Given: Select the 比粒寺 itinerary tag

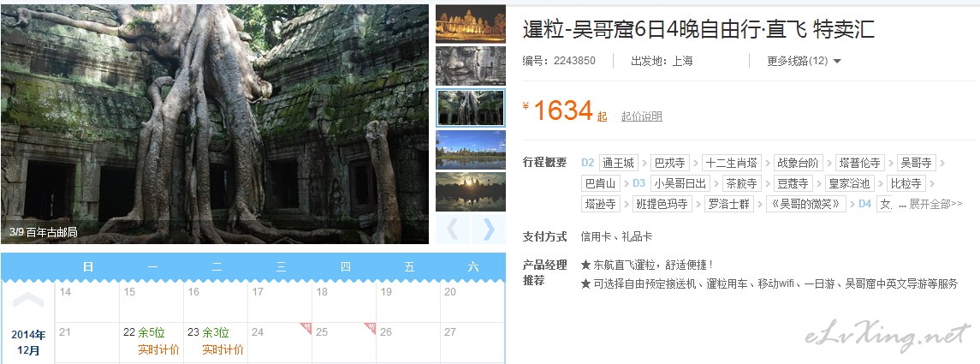Looking at the screenshot, I should [x=906, y=183].
